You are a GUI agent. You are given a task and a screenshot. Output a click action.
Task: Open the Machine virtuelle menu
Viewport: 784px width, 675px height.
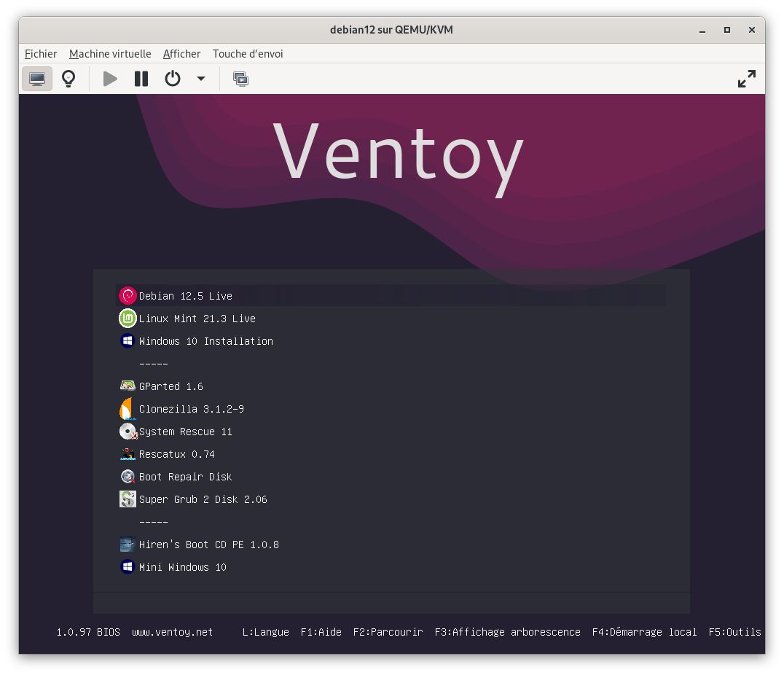coord(110,53)
